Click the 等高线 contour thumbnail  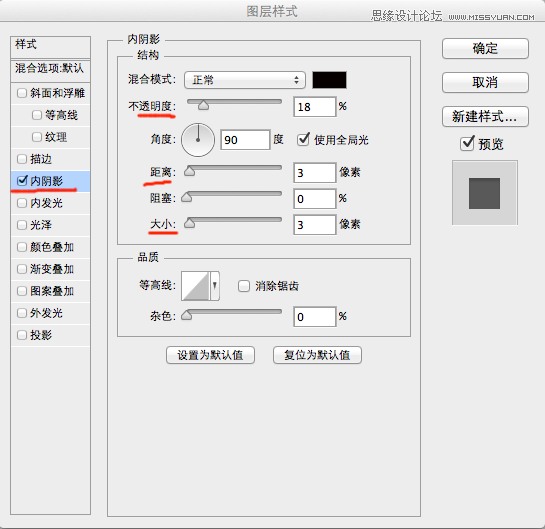[x=195, y=286]
